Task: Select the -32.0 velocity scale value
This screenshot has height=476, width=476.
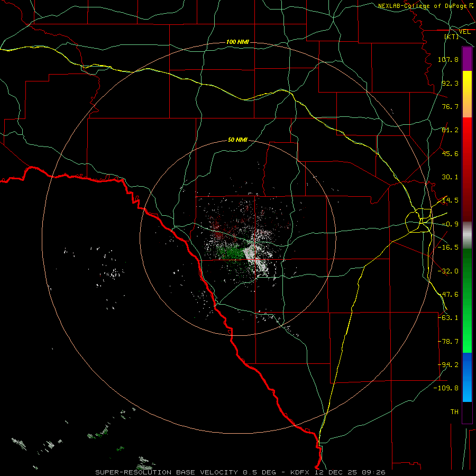Action: pyautogui.click(x=448, y=271)
